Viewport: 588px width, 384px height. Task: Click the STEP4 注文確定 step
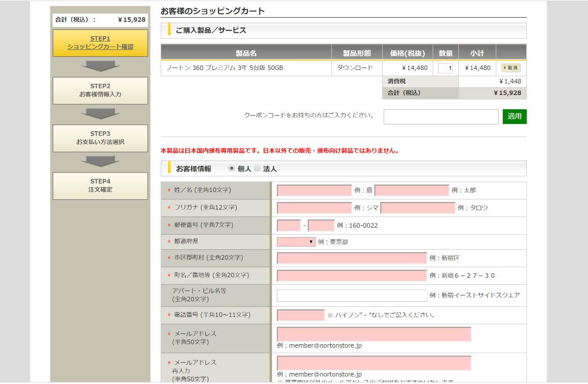100,186
